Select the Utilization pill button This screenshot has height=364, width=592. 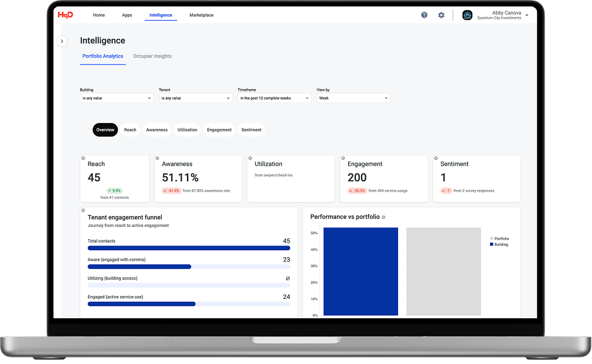pyautogui.click(x=187, y=130)
